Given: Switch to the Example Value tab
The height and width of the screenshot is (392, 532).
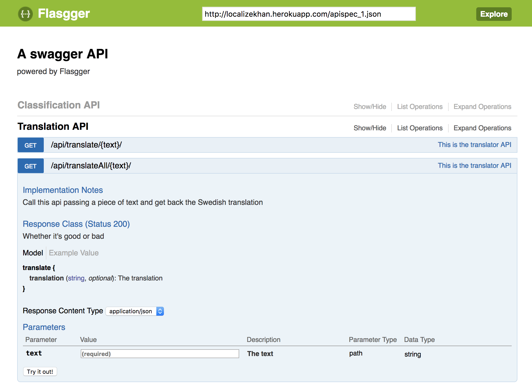Looking at the screenshot, I should [x=74, y=253].
